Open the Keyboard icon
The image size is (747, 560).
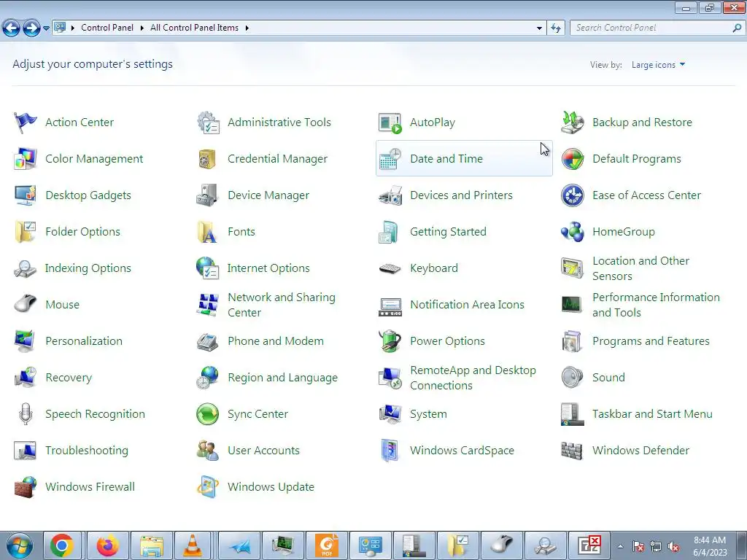(390, 268)
